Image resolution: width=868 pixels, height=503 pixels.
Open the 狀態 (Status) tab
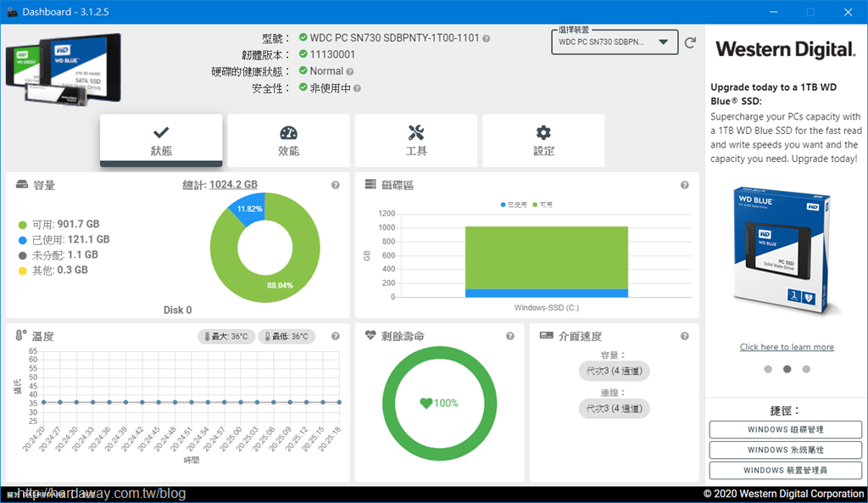pyautogui.click(x=161, y=140)
